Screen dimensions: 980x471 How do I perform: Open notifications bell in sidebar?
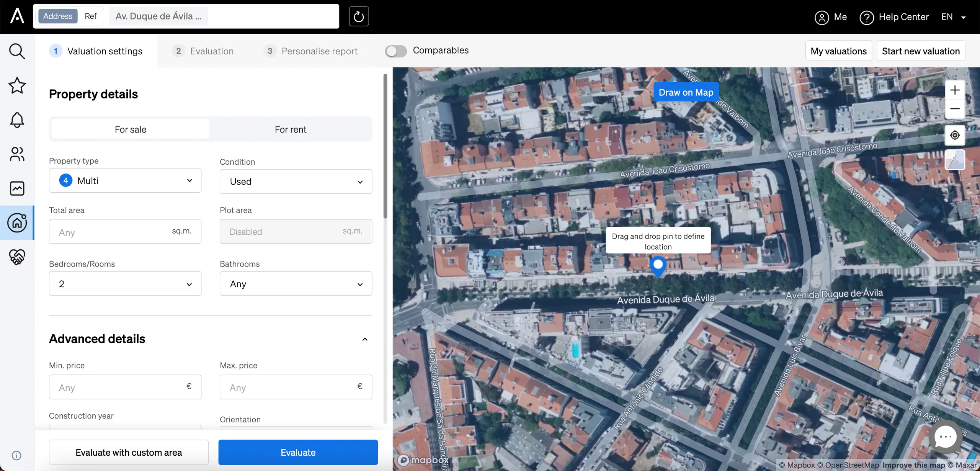click(17, 120)
